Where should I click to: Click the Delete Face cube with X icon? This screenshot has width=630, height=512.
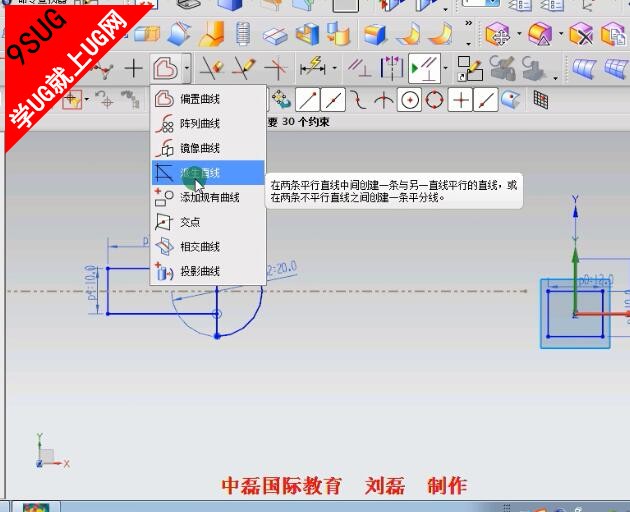[581, 34]
